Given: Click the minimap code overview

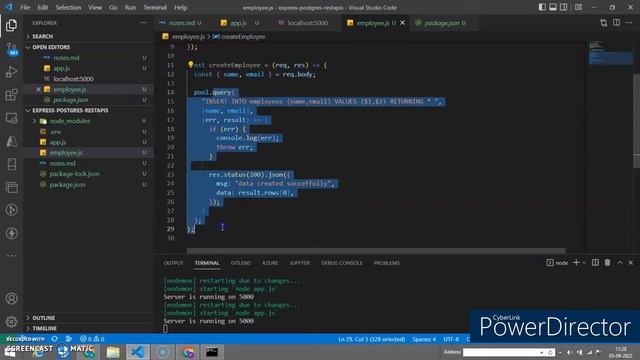Looking at the screenshot, I should [610, 53].
